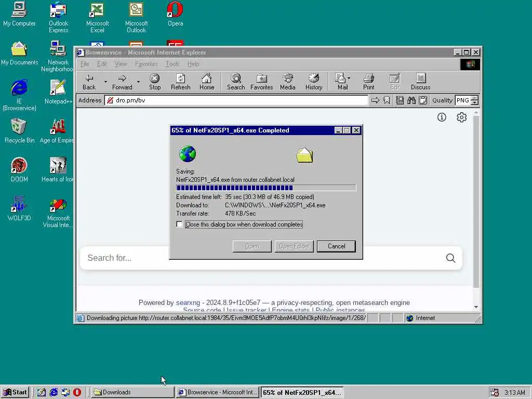Click the Mail toolbar icon
This screenshot has height=399, width=532.
tap(340, 82)
